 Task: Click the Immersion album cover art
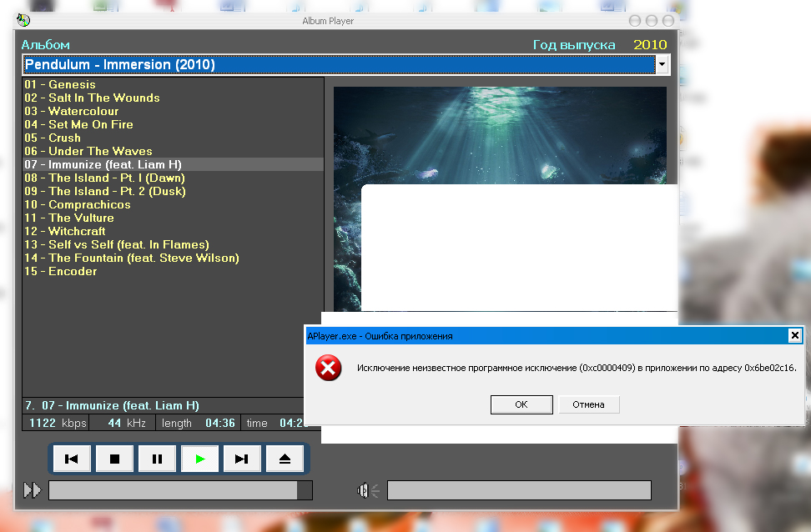[500, 135]
